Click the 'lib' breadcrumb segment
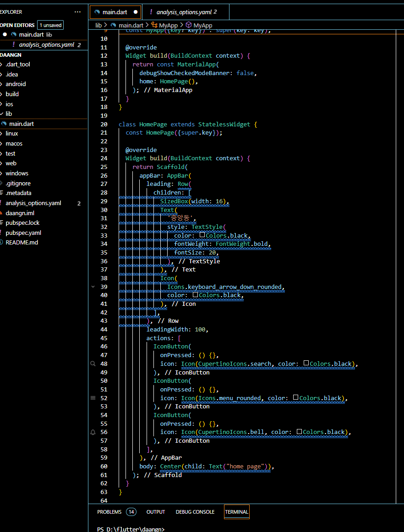The image size is (404, 532). pyautogui.click(x=98, y=25)
